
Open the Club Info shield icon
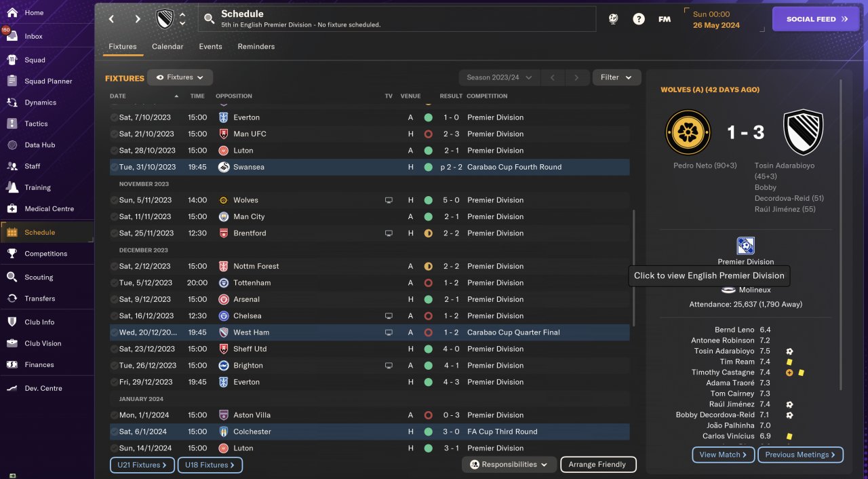tap(12, 322)
